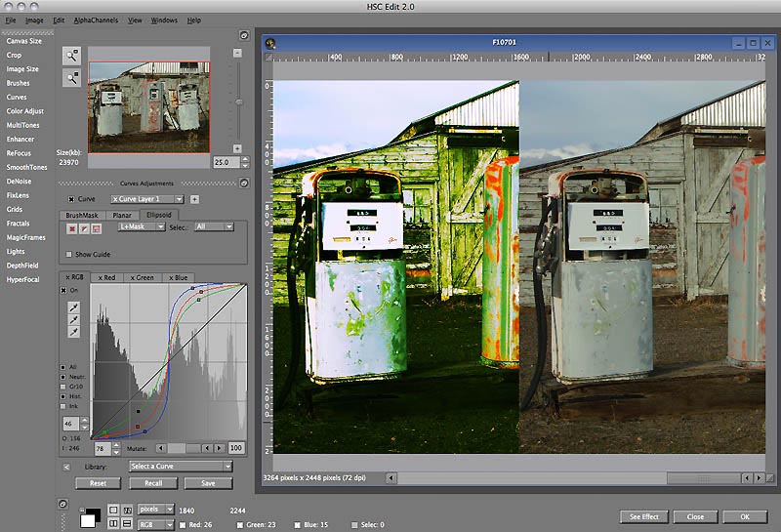Select the first (top) eyedropper tool

[74, 307]
